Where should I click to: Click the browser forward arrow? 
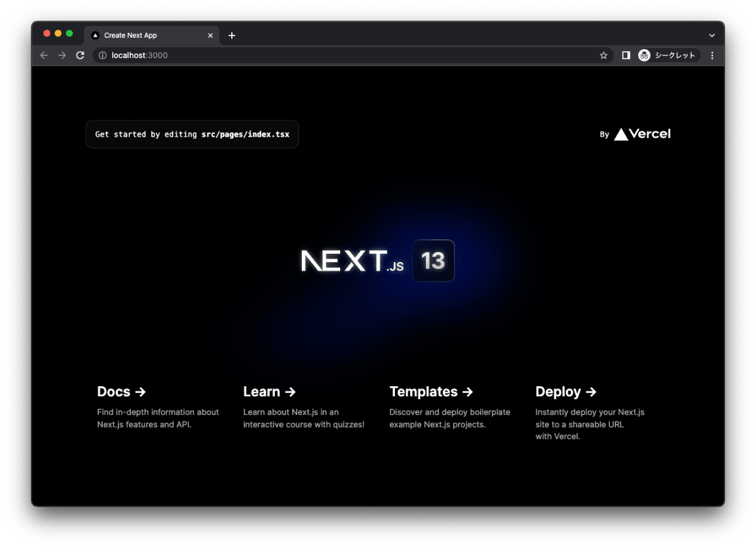tap(62, 55)
